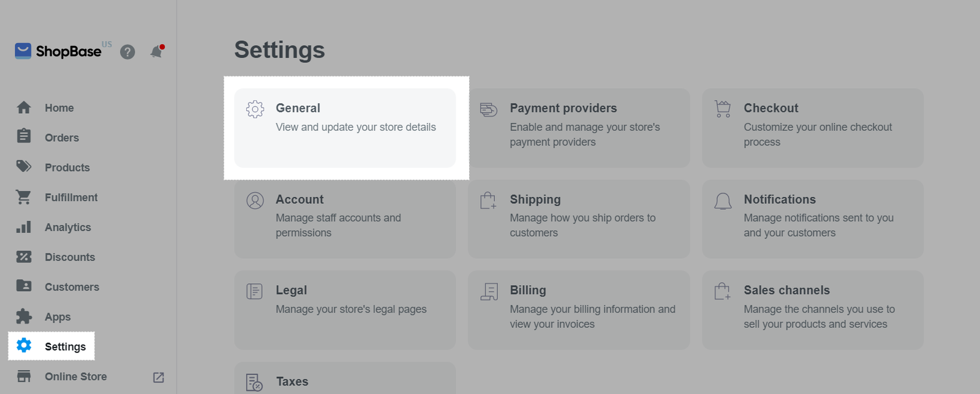The image size is (980, 394).
Task: Open Payment providers settings
Action: (x=579, y=128)
